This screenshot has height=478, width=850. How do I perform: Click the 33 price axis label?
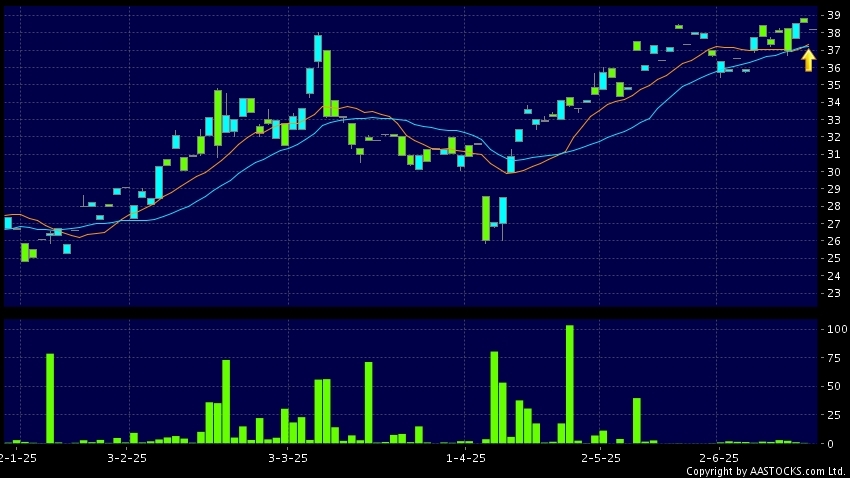833,120
